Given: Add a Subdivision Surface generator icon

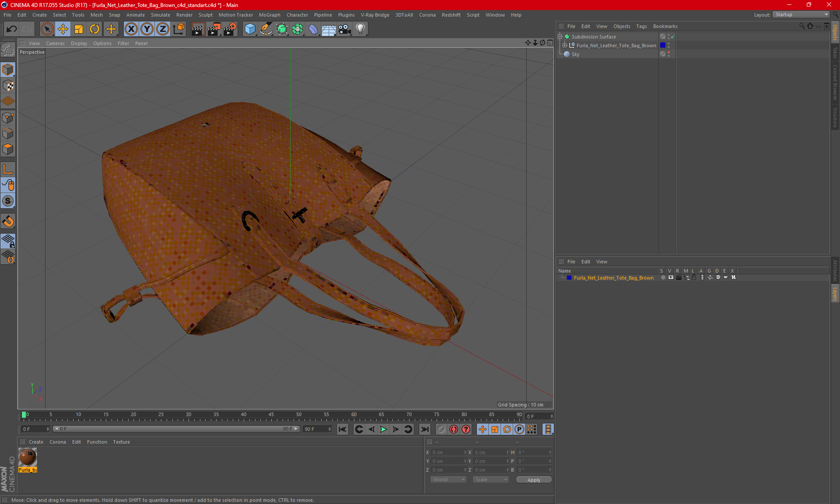Looking at the screenshot, I should pos(282,29).
